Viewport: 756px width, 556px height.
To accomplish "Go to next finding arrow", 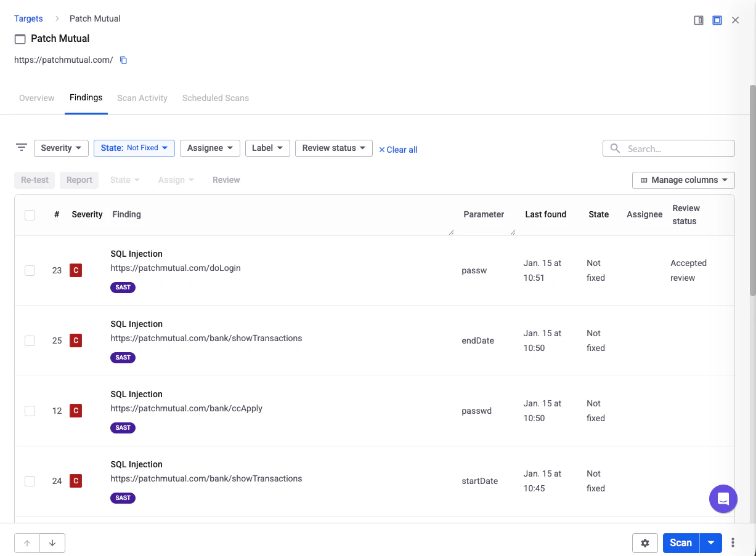I will click(52, 543).
